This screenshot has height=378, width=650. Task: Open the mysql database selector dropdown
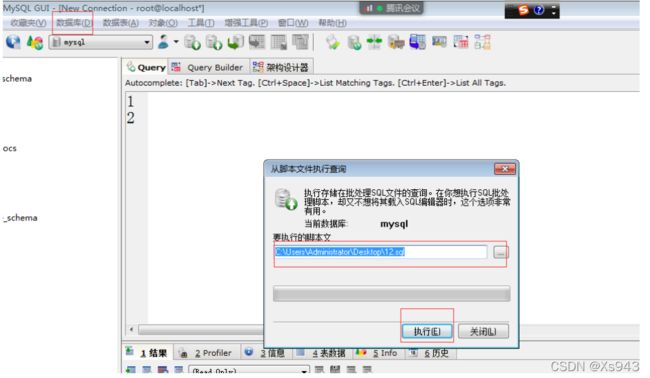(x=101, y=42)
